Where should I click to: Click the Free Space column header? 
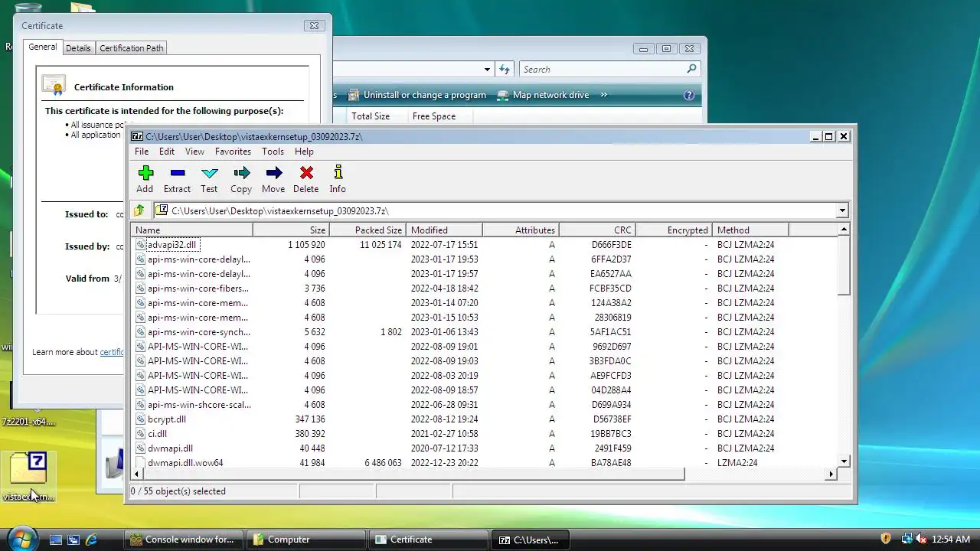click(439, 116)
